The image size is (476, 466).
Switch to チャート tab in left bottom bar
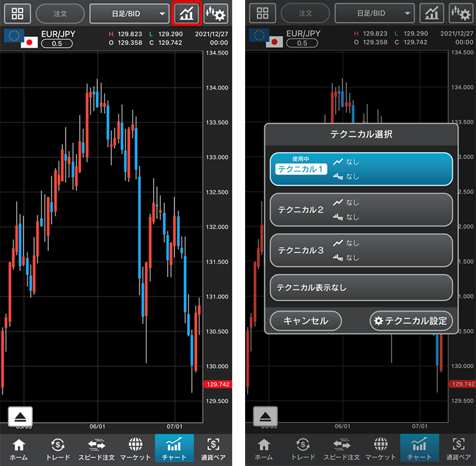click(174, 449)
